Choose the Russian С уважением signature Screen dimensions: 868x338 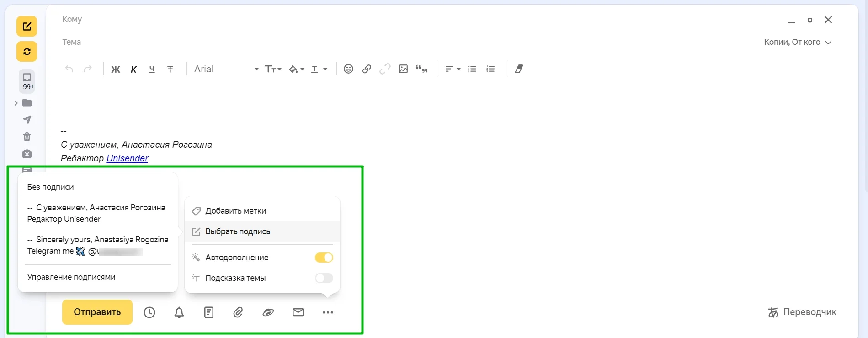coord(96,213)
